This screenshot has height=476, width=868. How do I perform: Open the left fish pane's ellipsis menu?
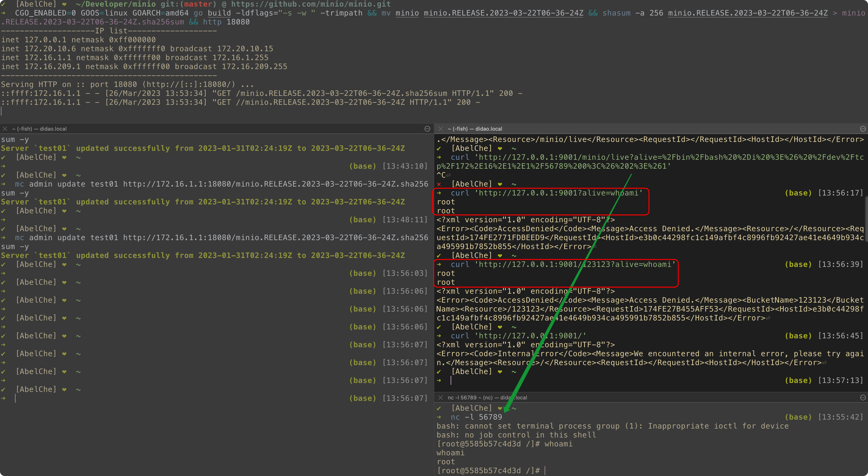(427, 129)
